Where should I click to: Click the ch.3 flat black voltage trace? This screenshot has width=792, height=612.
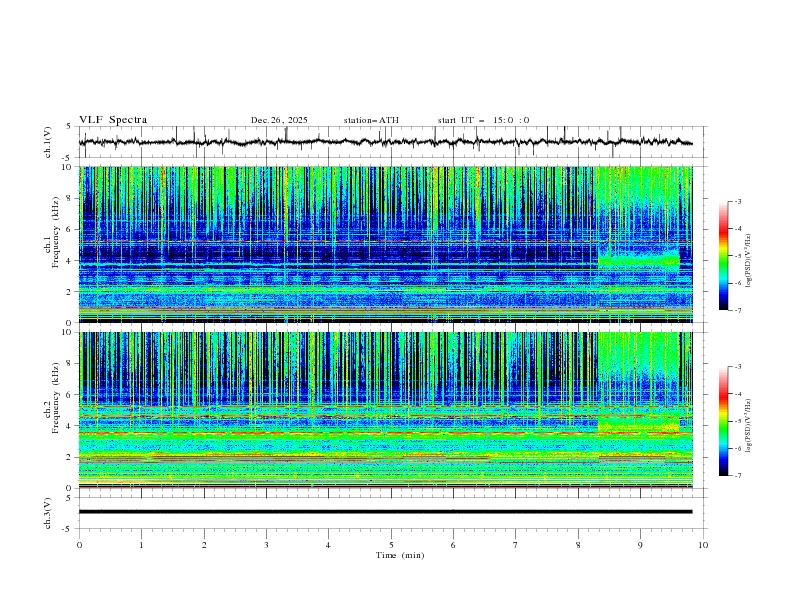click(385, 512)
